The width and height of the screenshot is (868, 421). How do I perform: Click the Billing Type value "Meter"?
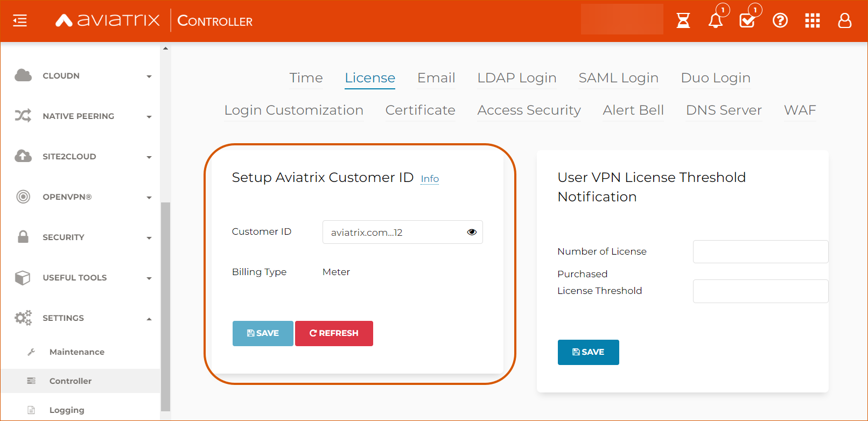[x=336, y=272]
